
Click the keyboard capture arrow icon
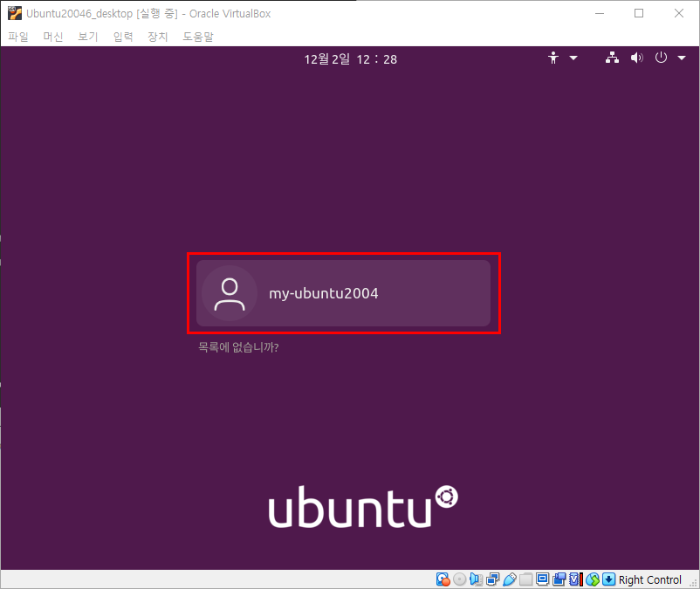tap(608, 579)
